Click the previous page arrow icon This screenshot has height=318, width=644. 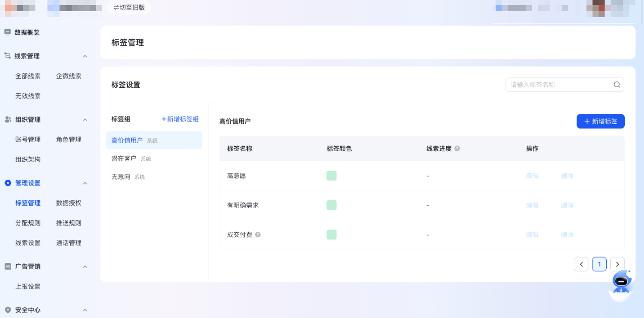581,264
